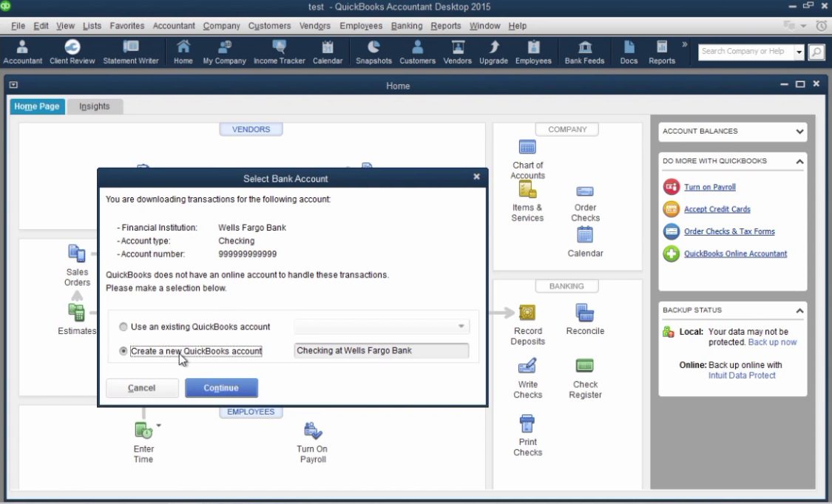Click the Cancel button
This screenshot has height=504, width=832.
[x=142, y=388]
